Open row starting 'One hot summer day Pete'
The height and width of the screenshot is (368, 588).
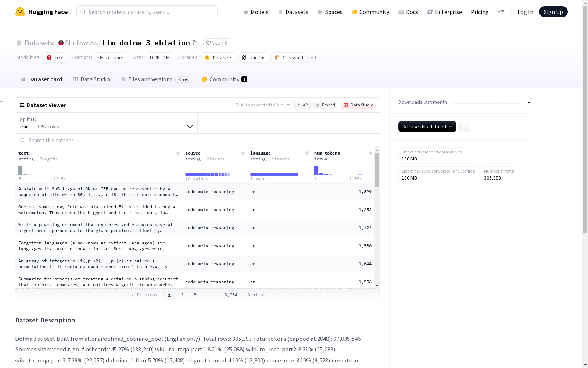point(195,210)
